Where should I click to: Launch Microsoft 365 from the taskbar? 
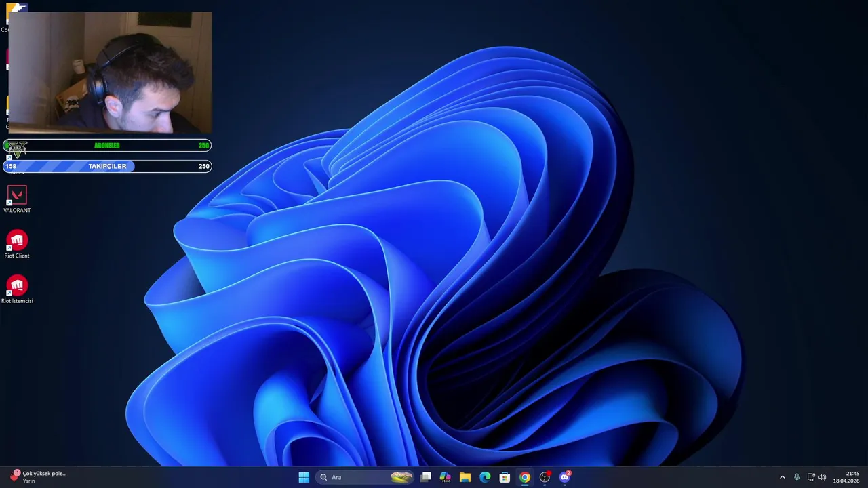(445, 477)
